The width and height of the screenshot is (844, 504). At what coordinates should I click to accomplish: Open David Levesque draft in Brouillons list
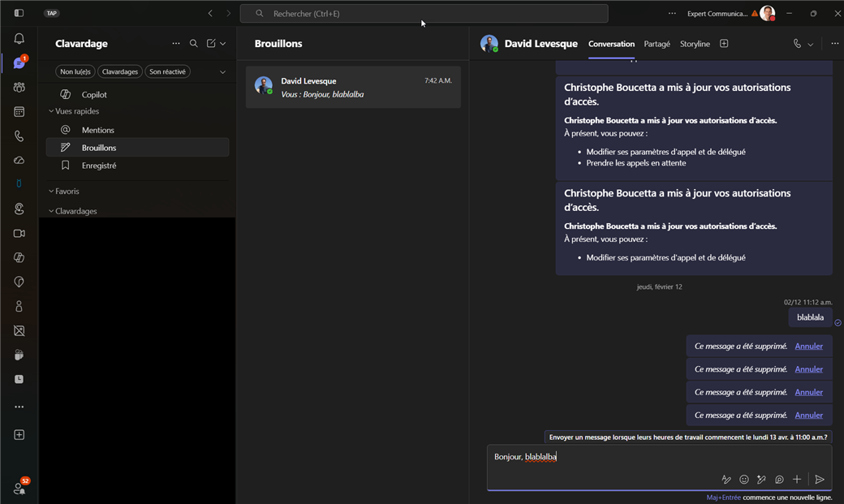[x=353, y=87]
